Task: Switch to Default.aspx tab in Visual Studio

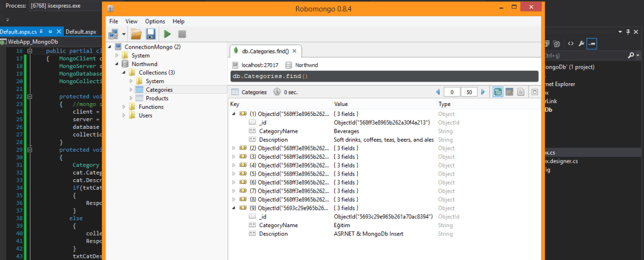Action: coord(81,32)
